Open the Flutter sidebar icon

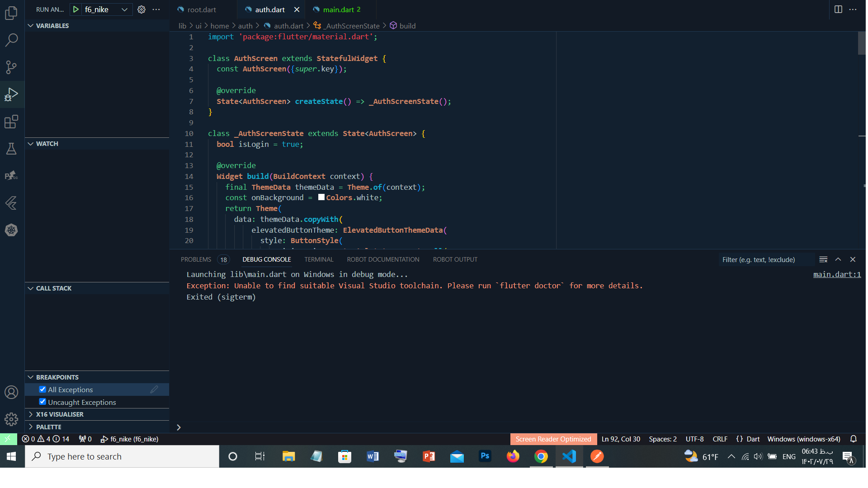11,203
